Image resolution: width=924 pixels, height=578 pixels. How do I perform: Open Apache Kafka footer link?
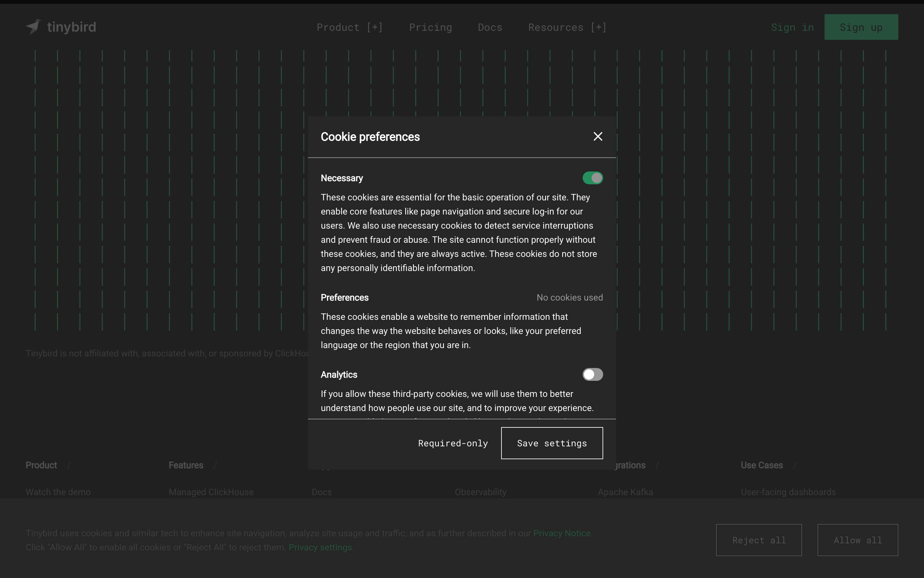click(625, 492)
